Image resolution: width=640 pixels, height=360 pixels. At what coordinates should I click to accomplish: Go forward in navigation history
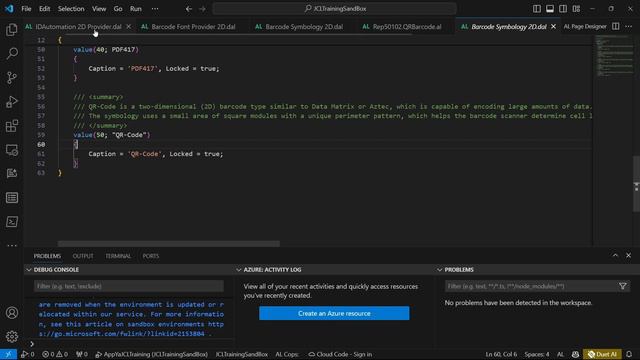pos(202,9)
